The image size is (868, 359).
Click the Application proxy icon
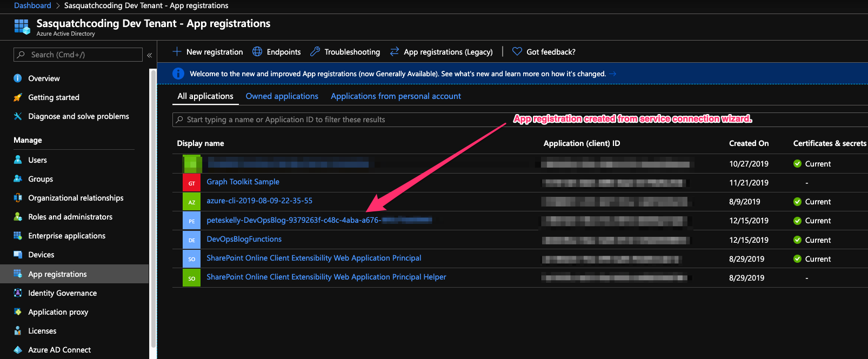coord(18,312)
